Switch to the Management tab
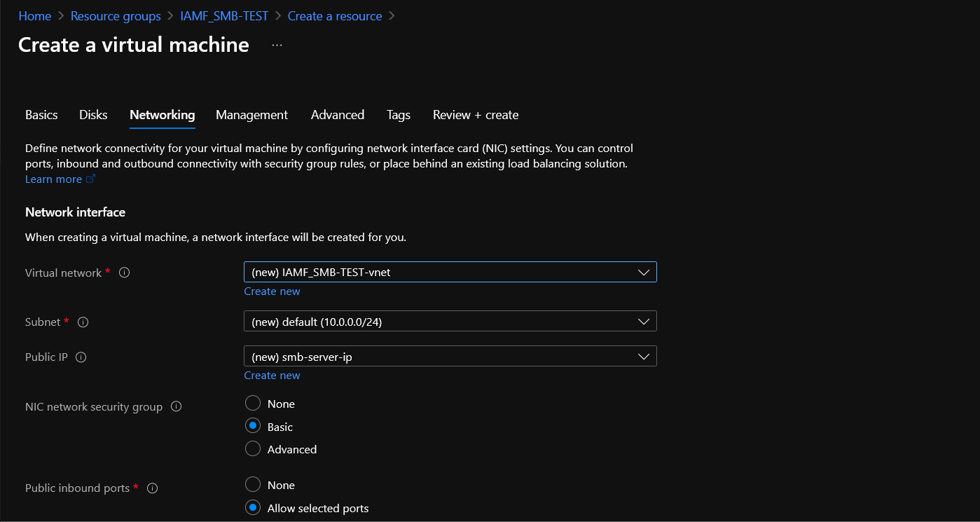 tap(251, 115)
